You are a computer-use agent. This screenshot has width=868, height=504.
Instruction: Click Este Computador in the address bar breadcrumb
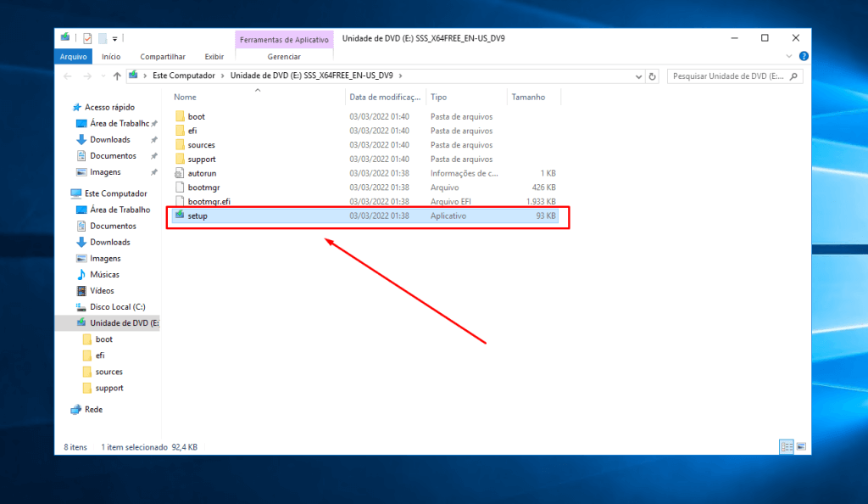(x=184, y=76)
